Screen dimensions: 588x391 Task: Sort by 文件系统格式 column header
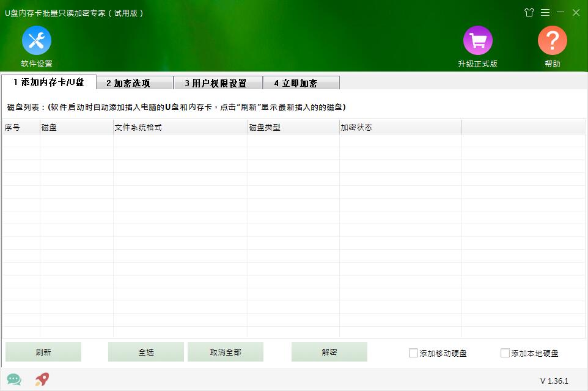(x=180, y=128)
